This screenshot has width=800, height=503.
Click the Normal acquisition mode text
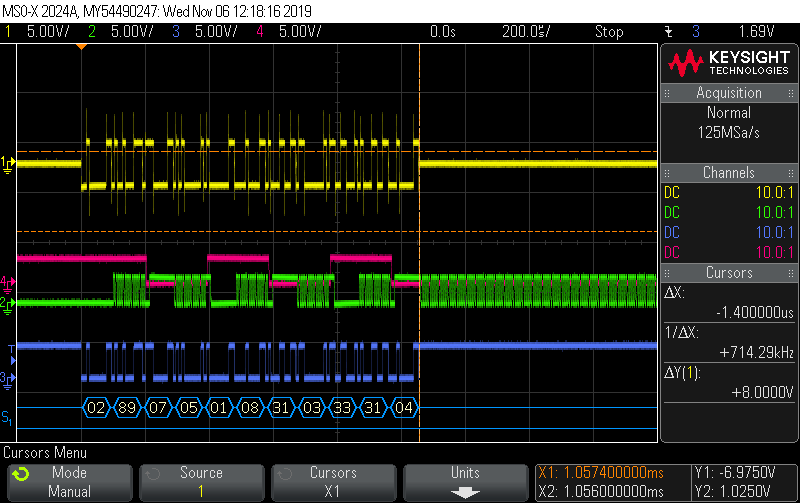(729, 112)
